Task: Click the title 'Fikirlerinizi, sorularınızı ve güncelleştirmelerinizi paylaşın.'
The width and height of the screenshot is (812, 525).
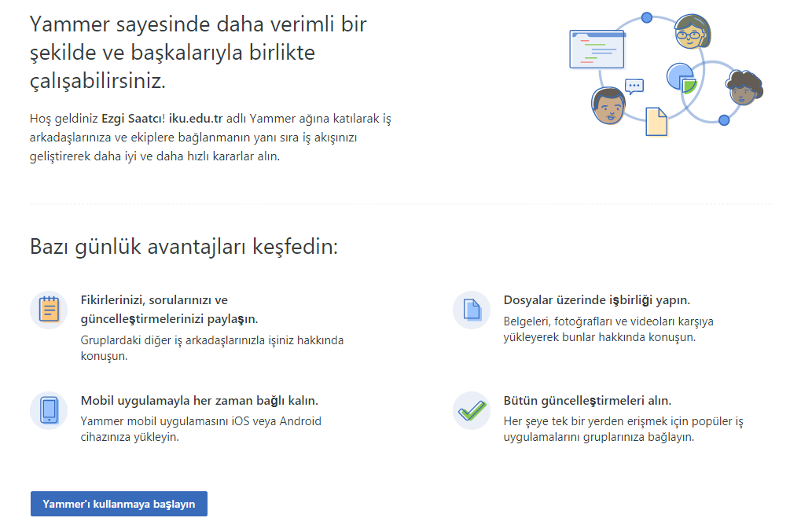Action: coord(169,310)
